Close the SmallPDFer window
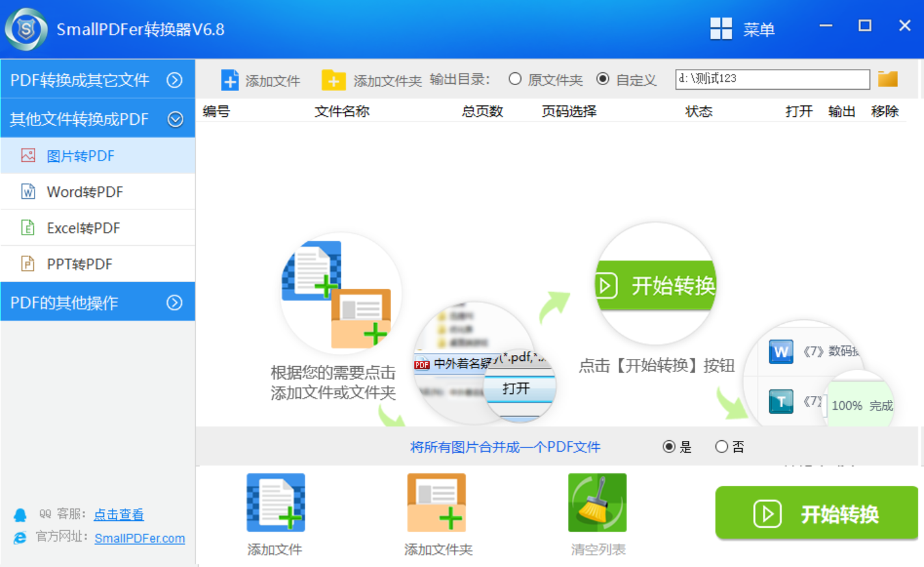Viewport: 924px width, 567px height. click(x=905, y=26)
